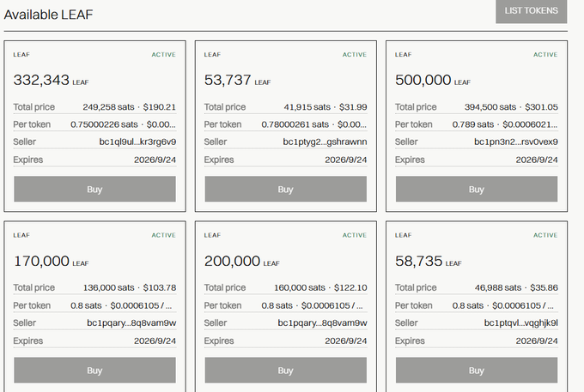Click expiry date on 500,000 LEAF card

pyautogui.click(x=537, y=160)
